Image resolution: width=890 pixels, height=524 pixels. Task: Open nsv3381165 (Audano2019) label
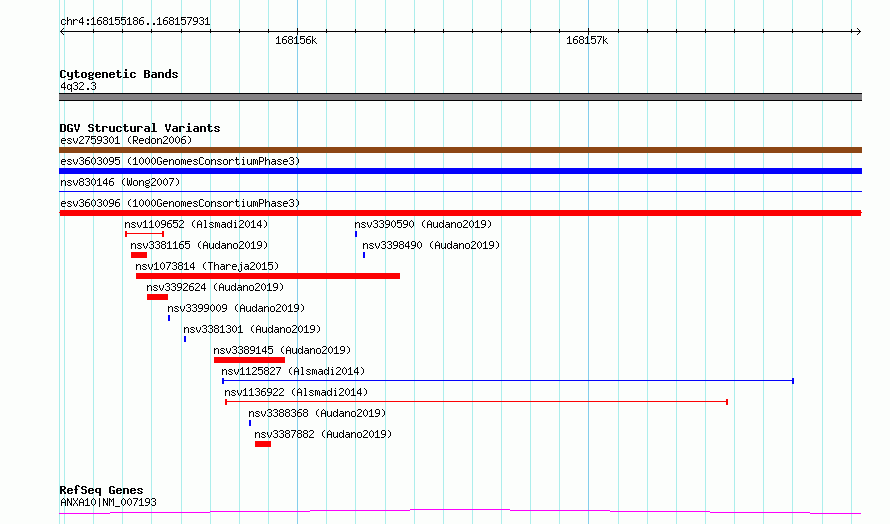199,245
